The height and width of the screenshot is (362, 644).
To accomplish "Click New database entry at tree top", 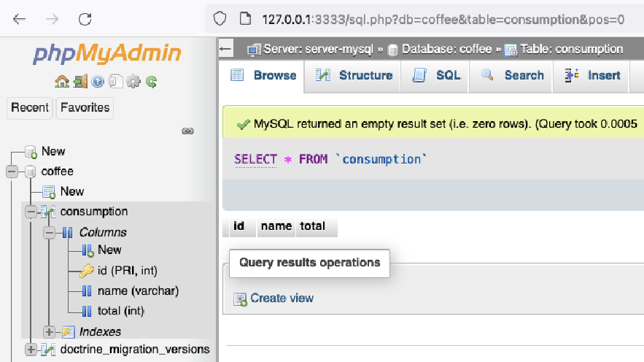I will (53, 151).
